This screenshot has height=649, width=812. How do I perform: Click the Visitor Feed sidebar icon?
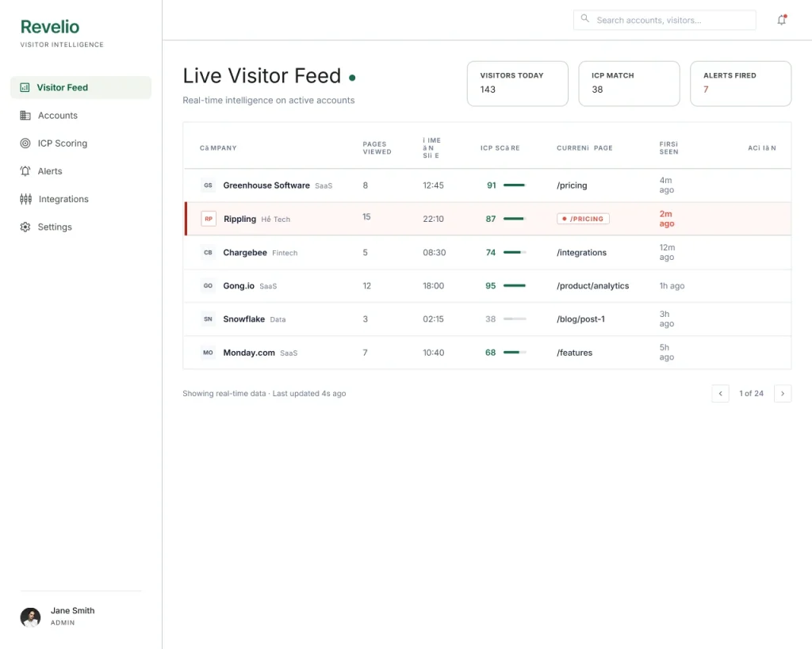point(25,87)
